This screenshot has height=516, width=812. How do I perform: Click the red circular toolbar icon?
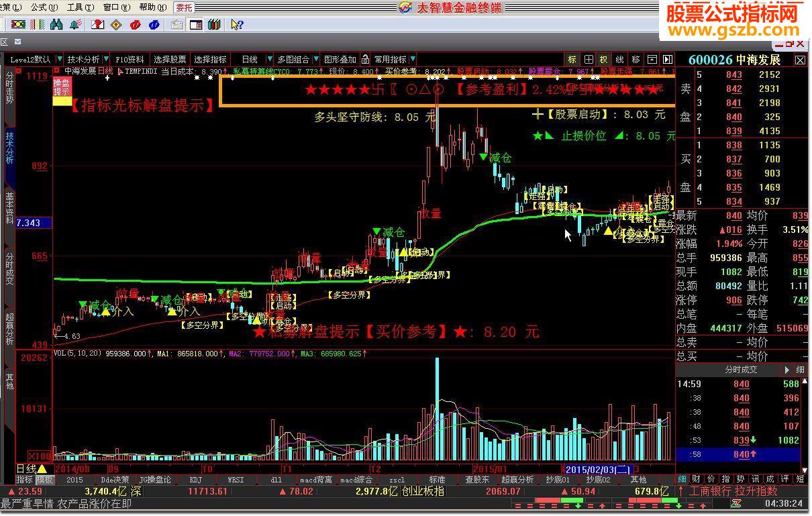136,25
